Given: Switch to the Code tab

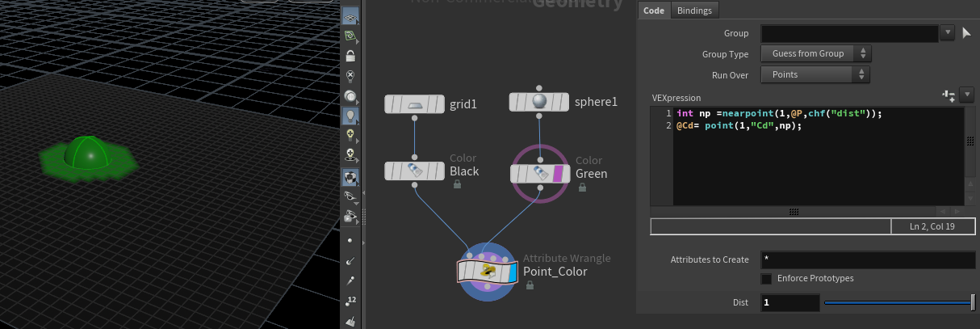Looking at the screenshot, I should (x=654, y=11).
